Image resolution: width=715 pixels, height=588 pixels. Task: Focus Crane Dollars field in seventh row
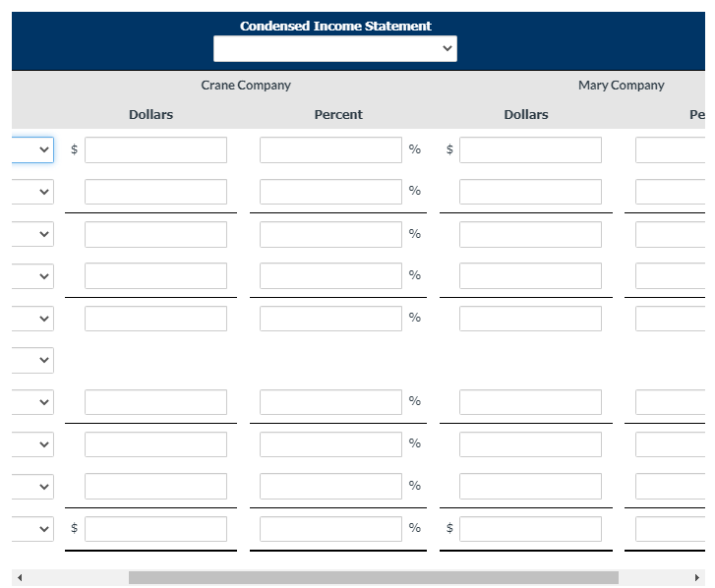click(155, 402)
